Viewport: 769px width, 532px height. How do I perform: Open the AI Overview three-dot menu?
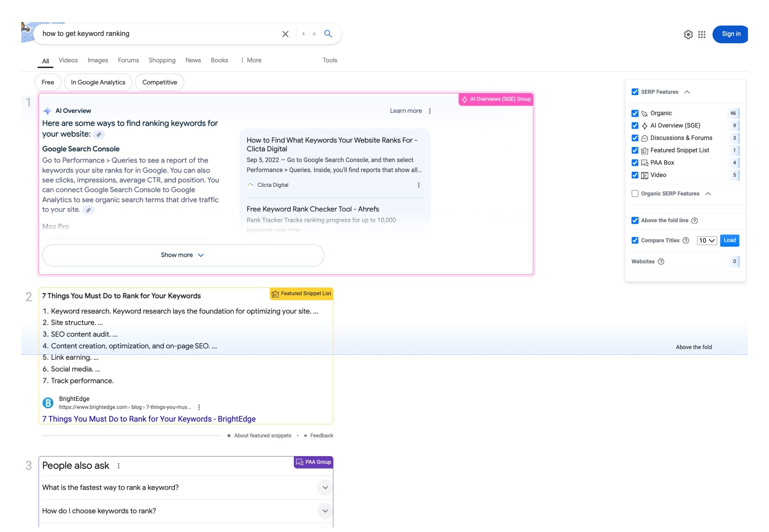430,111
